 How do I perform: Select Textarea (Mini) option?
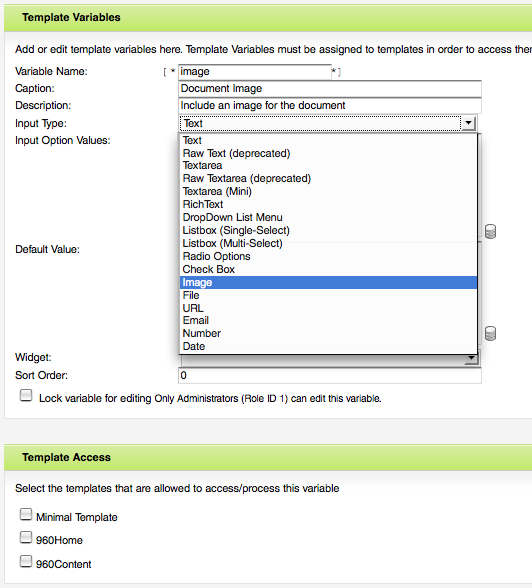tap(328, 191)
